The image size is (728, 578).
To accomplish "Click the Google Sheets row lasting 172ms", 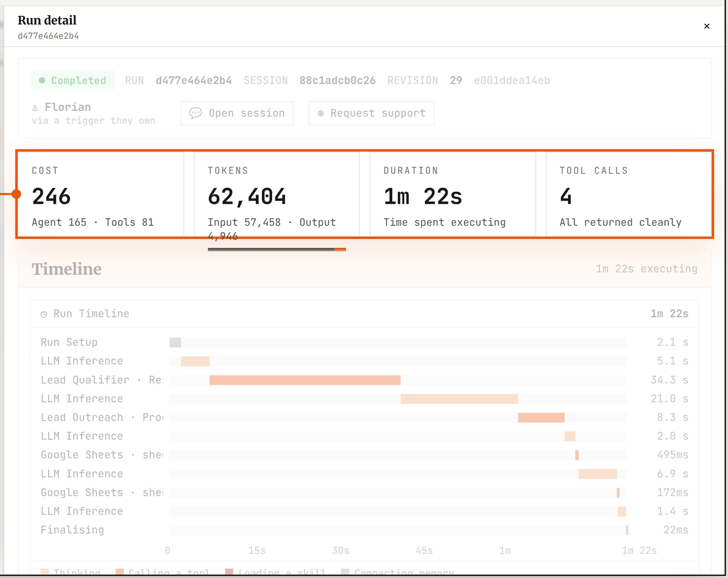I will [x=364, y=493].
